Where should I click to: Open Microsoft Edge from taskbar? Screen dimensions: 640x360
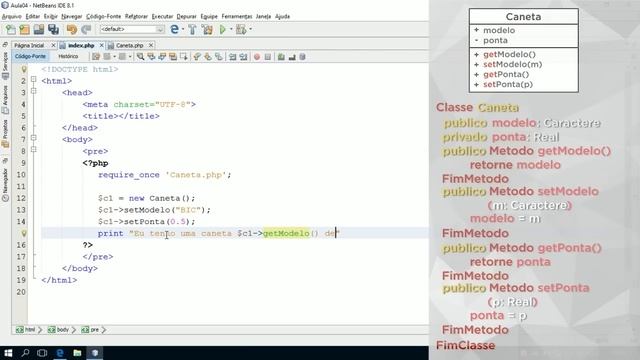60,353
